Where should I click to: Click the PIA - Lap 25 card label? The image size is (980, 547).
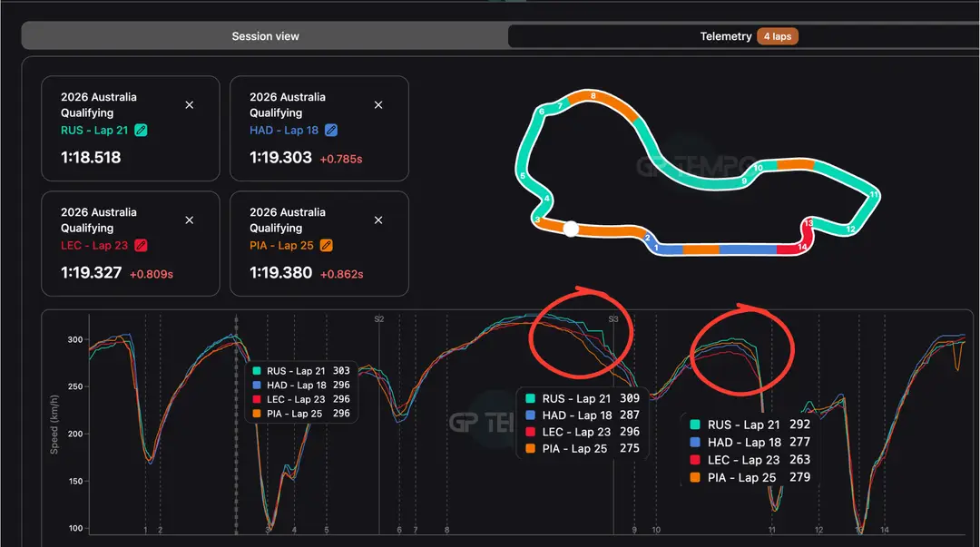point(281,246)
